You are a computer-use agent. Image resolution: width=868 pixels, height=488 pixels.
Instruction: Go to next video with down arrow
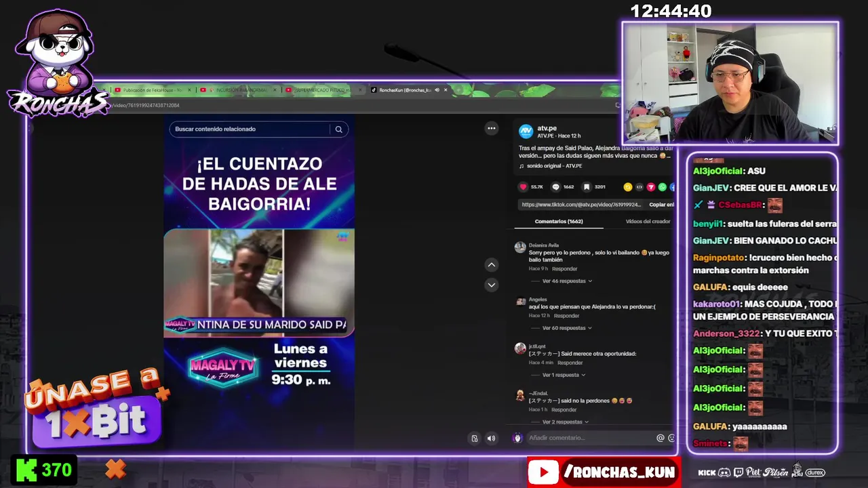click(492, 285)
